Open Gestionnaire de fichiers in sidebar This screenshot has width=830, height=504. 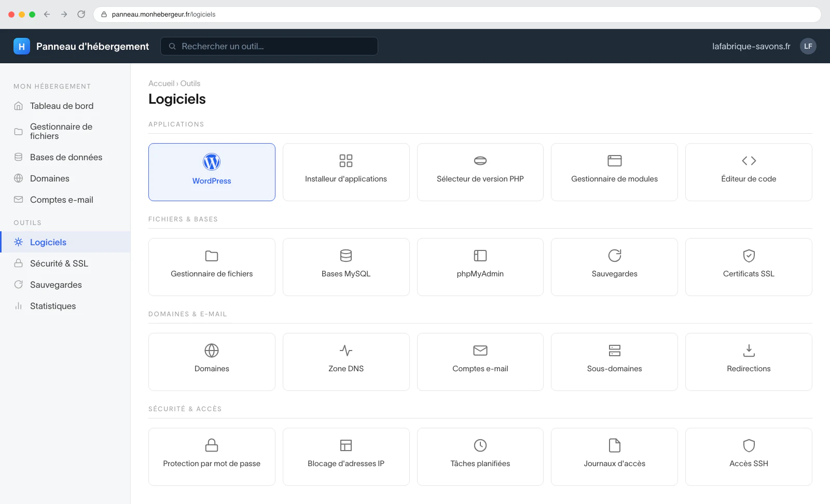65,131
